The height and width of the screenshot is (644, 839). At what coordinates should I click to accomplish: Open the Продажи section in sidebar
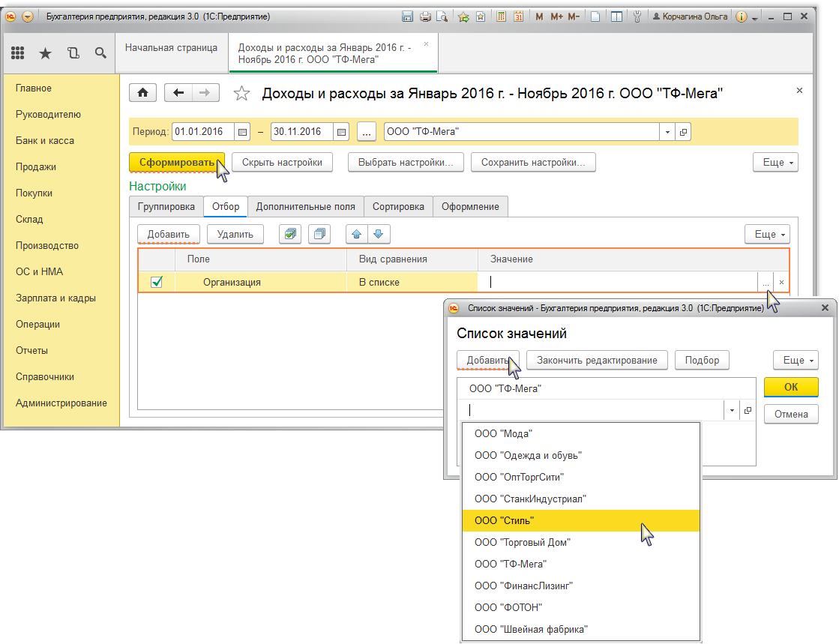pos(36,167)
